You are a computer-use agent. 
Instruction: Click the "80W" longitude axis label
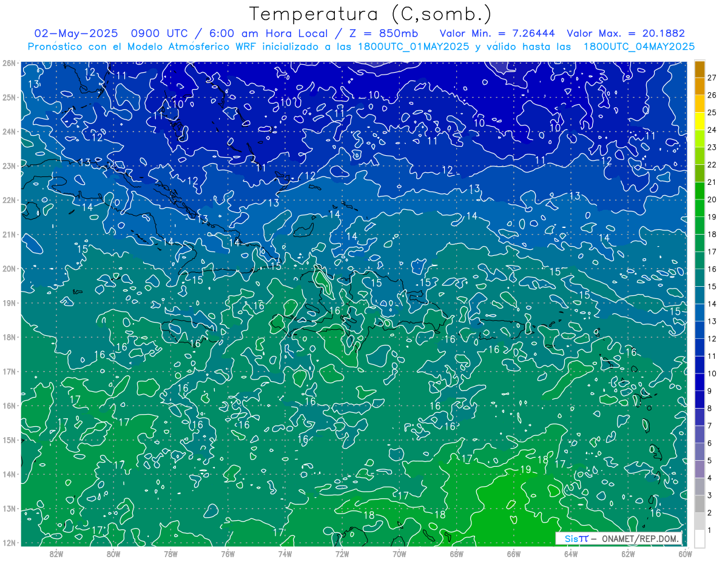click(113, 553)
